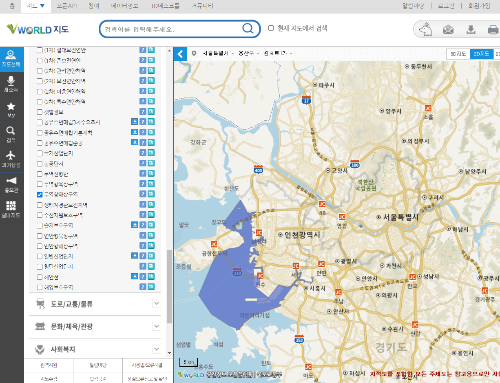Click the 서울특별시 label on the map

pos(400,217)
